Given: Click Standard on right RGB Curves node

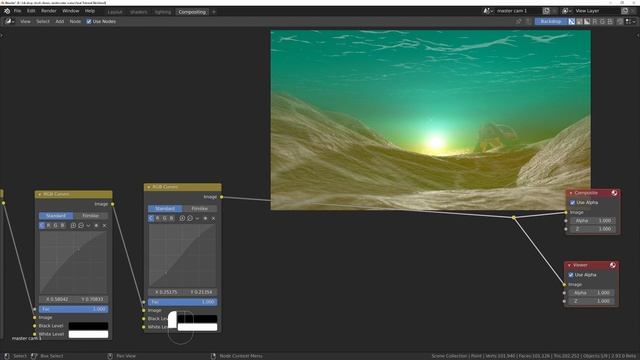Looking at the screenshot, I should pos(165,209).
